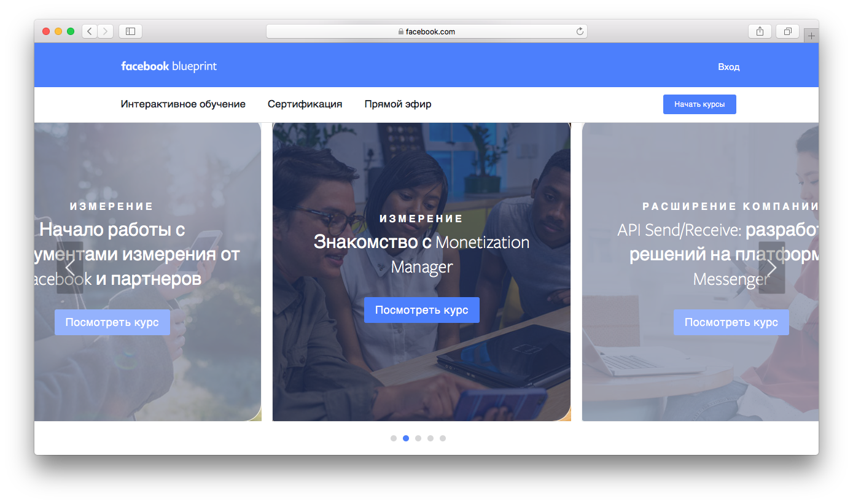Click Посмотреть курс on left measurement card
853x504 pixels.
(x=112, y=322)
